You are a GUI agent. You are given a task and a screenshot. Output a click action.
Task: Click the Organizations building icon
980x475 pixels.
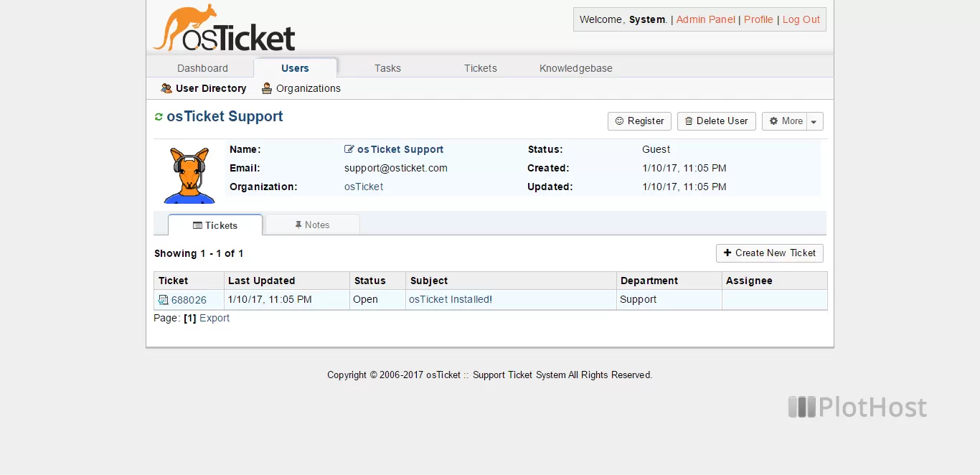click(267, 88)
